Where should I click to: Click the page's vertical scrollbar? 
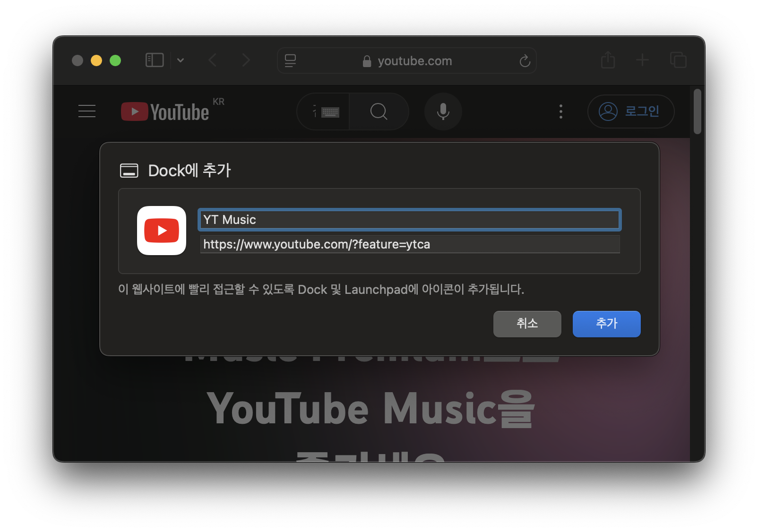pos(698,112)
